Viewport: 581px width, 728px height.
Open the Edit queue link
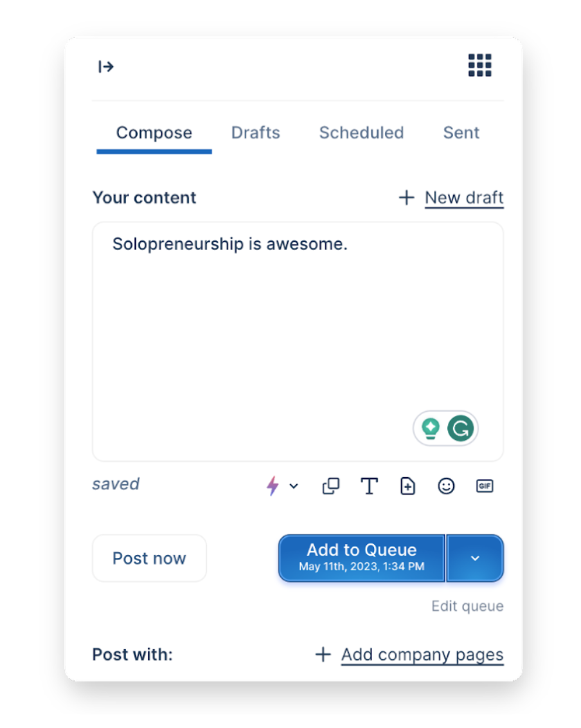[x=467, y=606]
